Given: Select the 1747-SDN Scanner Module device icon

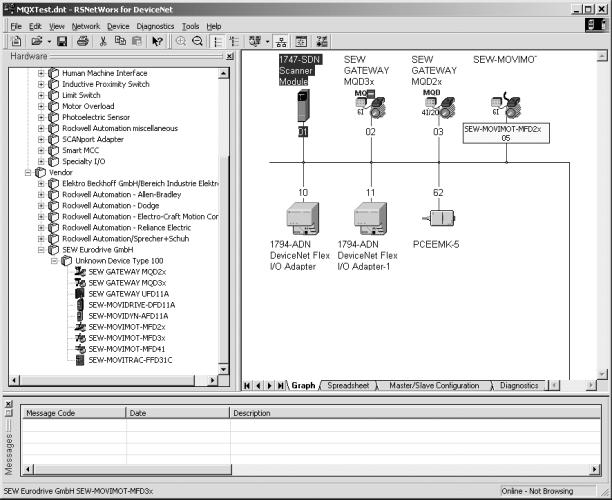Looking at the screenshot, I should tap(303, 106).
